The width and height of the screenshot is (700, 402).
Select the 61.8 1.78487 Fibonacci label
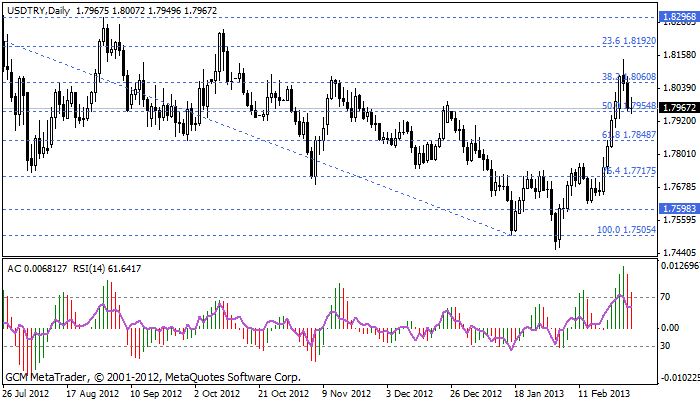click(629, 135)
